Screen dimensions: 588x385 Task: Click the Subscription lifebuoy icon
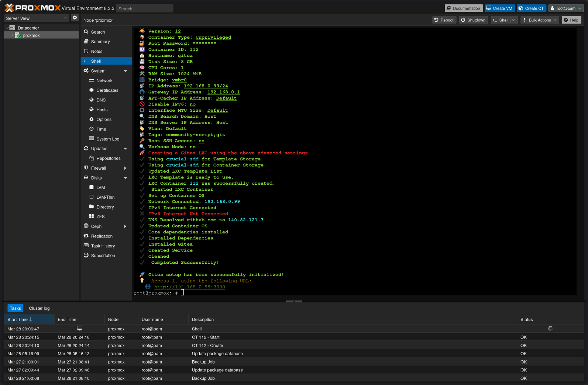(x=86, y=255)
